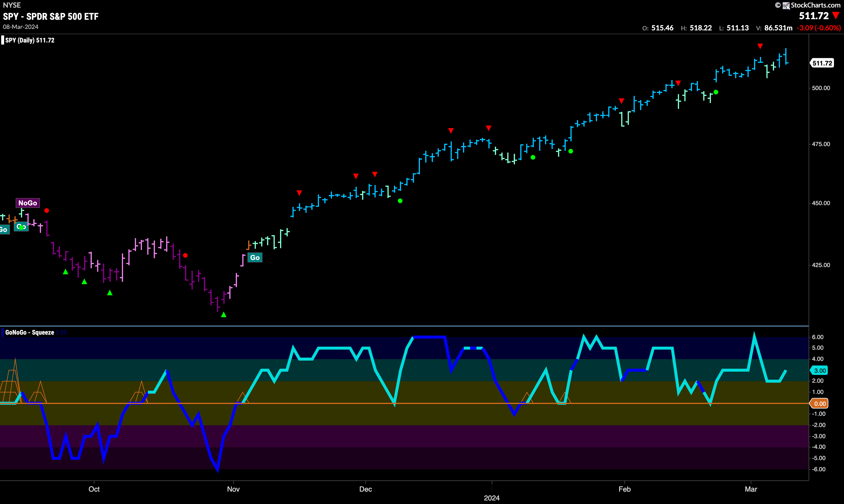Click the Oct label on the time axis
The width and height of the screenshot is (844, 504).
[x=94, y=489]
